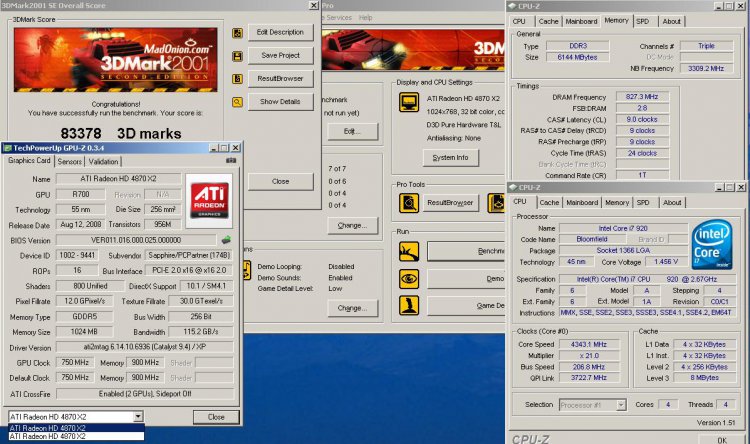Click the ResultBrowser button in score window
This screenshot has width=750, height=444.
coord(280,78)
